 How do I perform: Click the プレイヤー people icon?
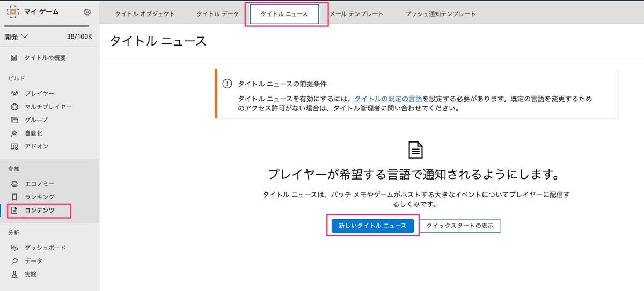14,94
